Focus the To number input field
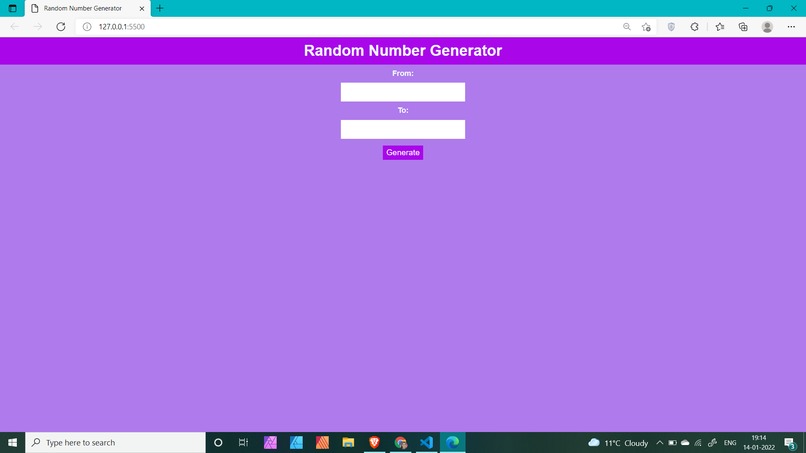 pyautogui.click(x=402, y=129)
